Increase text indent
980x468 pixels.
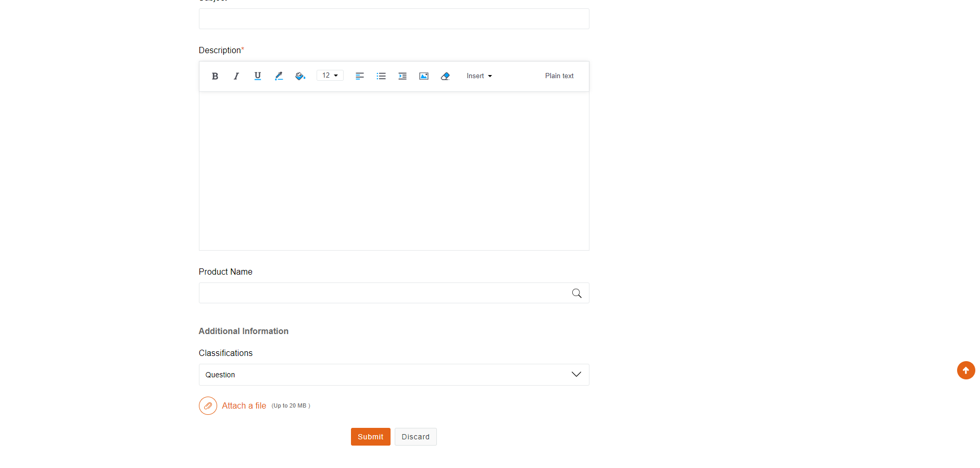click(x=403, y=76)
